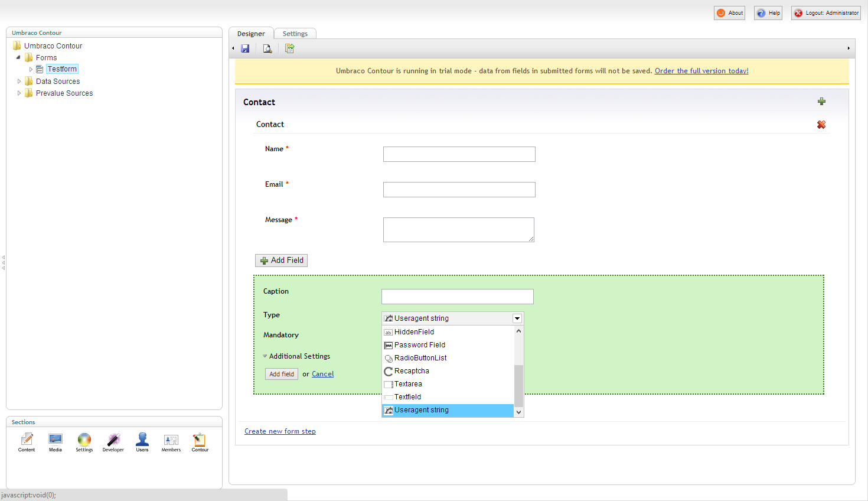Click 'Create new form step' link
868x501 pixels.
point(280,431)
